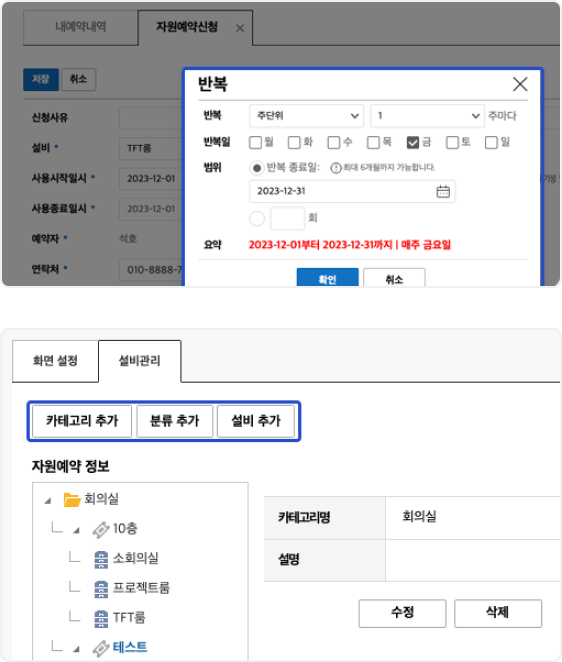562x662 pixels.
Task: Click the 연락처 phone number field
Action: 151,270
